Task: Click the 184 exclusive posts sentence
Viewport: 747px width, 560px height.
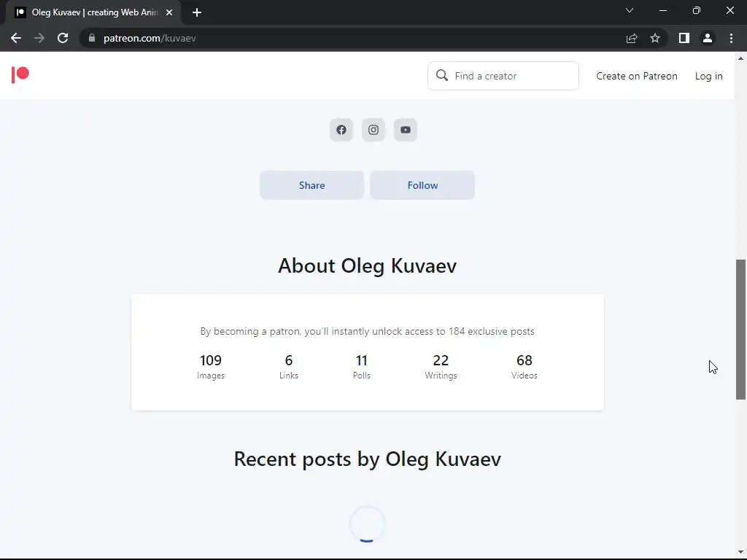Action: (368, 331)
